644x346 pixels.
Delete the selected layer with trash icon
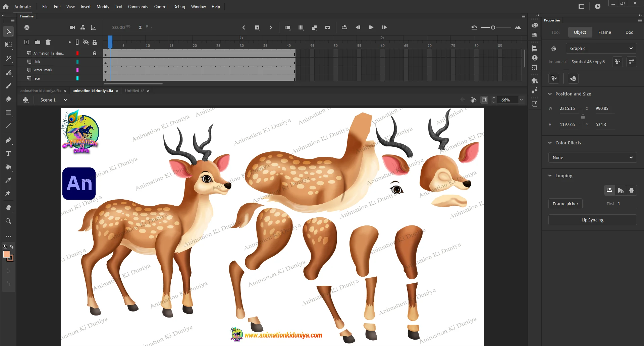coord(48,42)
